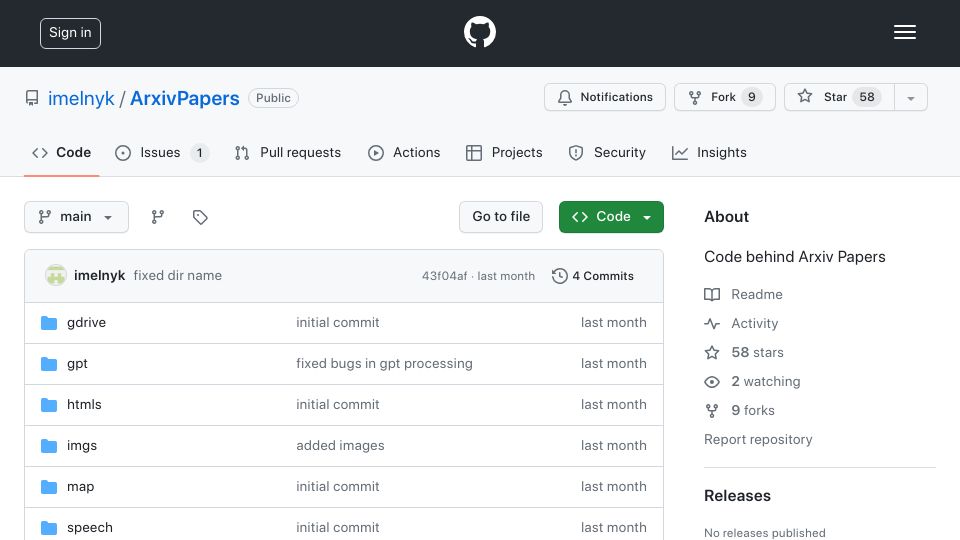Open the imgs folder icon

coord(49,446)
